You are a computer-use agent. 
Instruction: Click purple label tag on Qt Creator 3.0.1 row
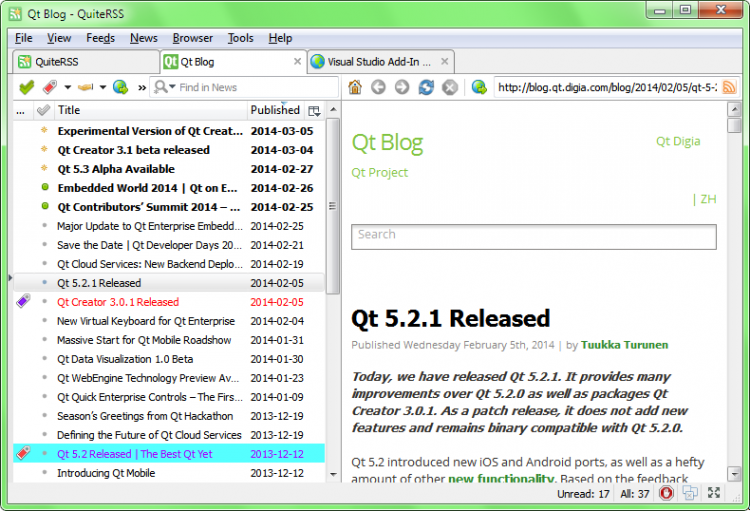(x=23, y=301)
